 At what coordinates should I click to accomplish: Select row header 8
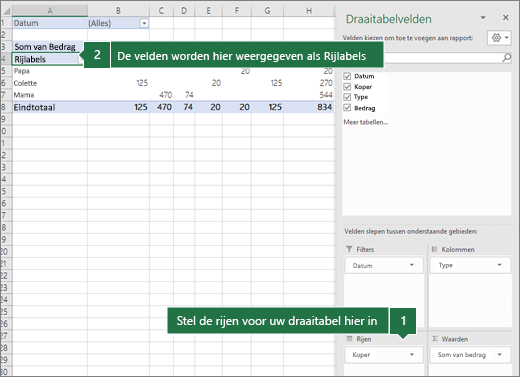[x=6, y=107]
